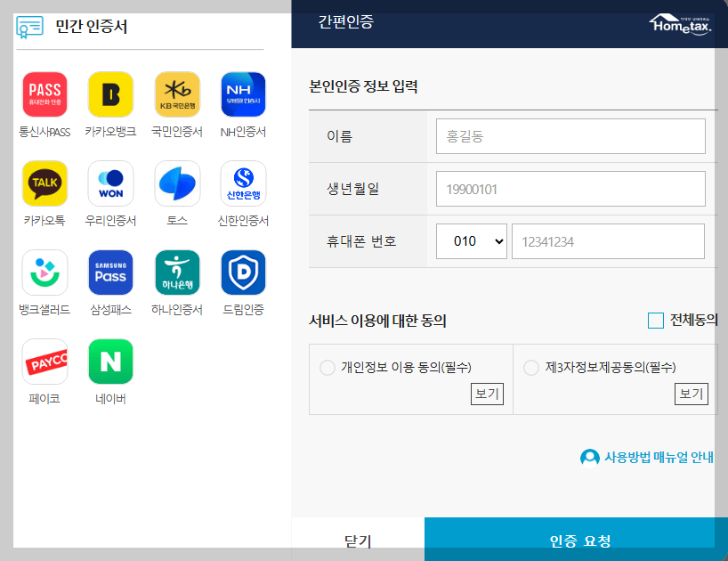Click the 닫기 button
The width and height of the screenshot is (728, 561).
pos(358,540)
